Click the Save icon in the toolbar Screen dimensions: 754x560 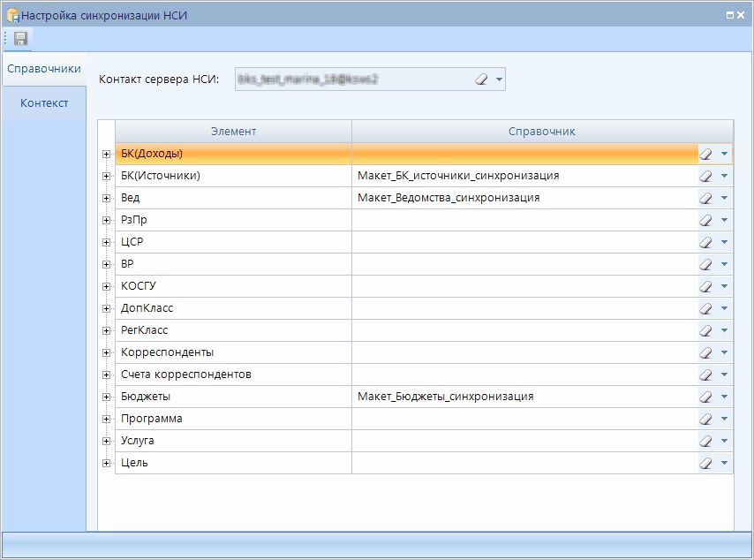pos(20,38)
